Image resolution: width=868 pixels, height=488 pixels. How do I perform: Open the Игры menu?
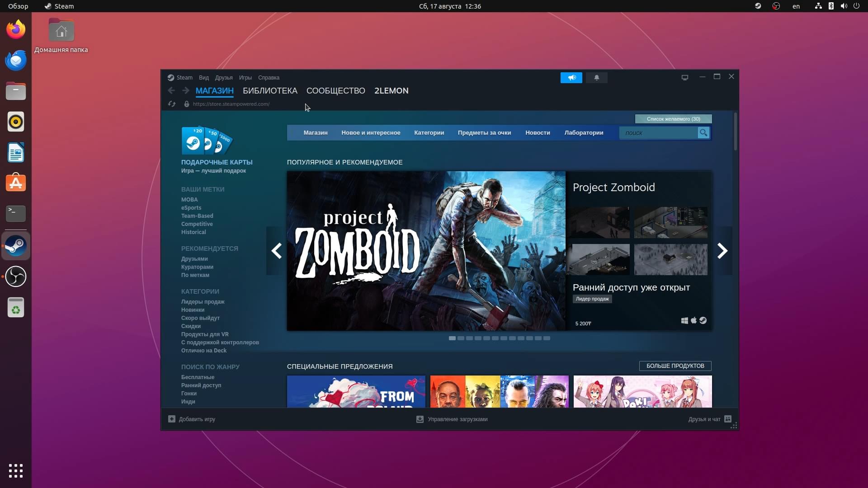click(245, 78)
